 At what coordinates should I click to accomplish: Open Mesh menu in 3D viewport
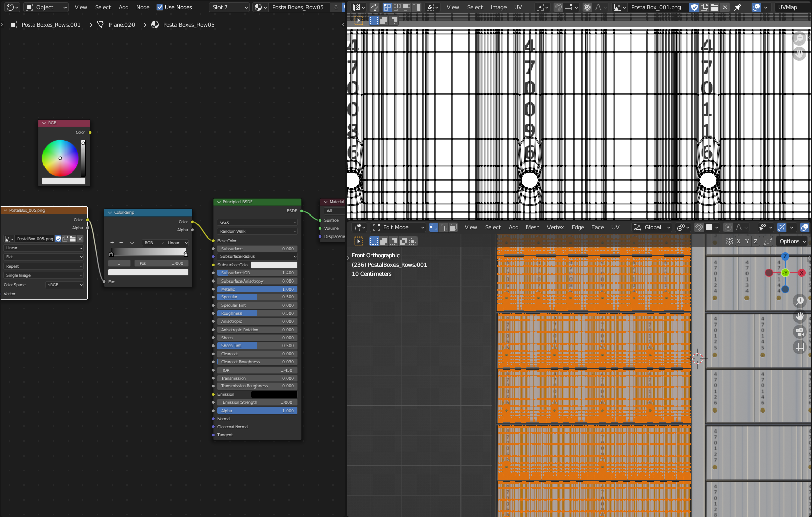point(533,227)
